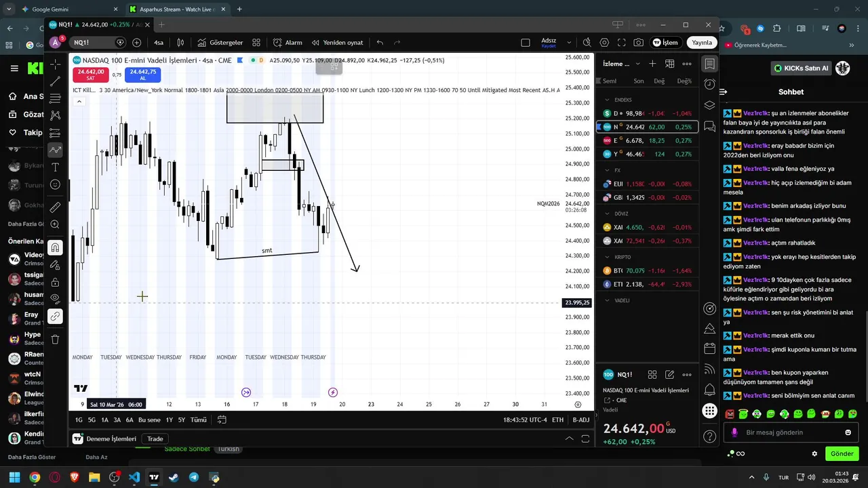The width and height of the screenshot is (868, 488).
Task: Click the add symbol plus button
Action: [x=137, y=42]
